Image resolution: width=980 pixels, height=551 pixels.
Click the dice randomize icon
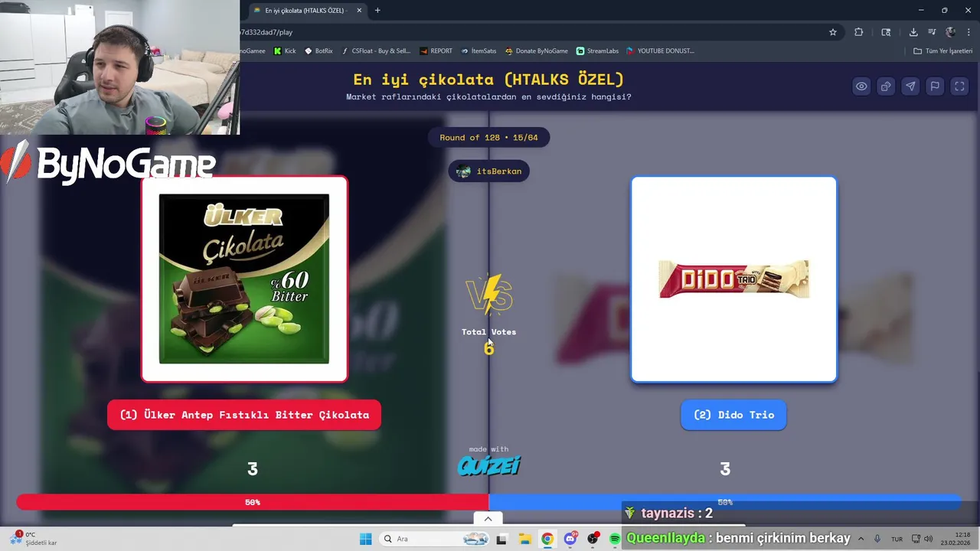click(886, 86)
